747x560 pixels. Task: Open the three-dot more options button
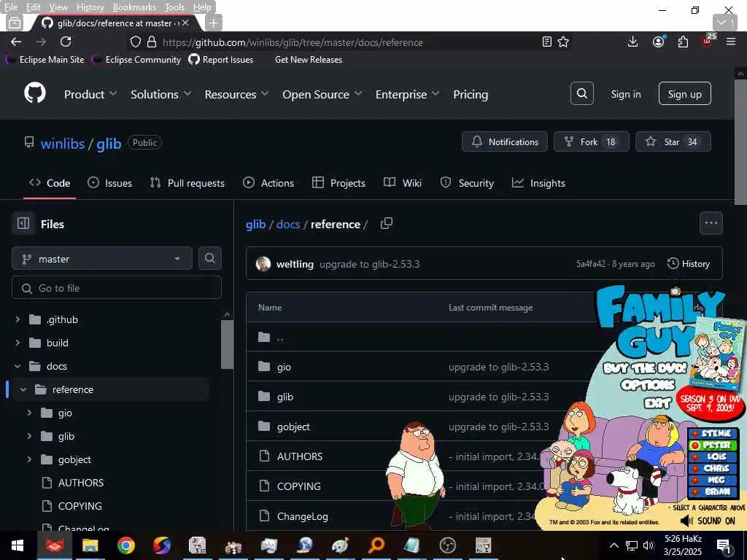pyautogui.click(x=711, y=223)
